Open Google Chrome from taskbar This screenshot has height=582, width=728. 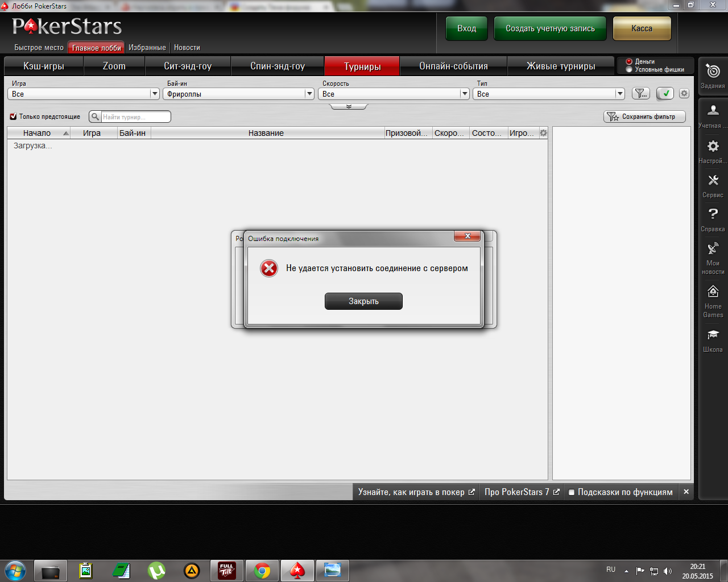point(262,571)
